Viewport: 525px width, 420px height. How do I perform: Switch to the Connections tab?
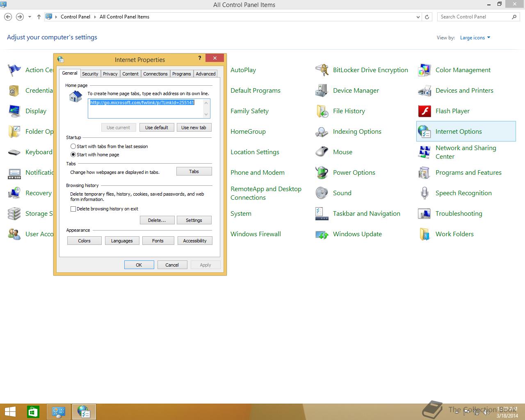click(x=155, y=74)
